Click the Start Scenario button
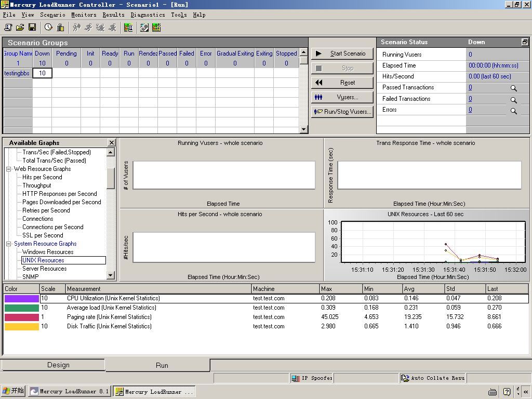Screen dimensions: 532x399 tap(342, 54)
